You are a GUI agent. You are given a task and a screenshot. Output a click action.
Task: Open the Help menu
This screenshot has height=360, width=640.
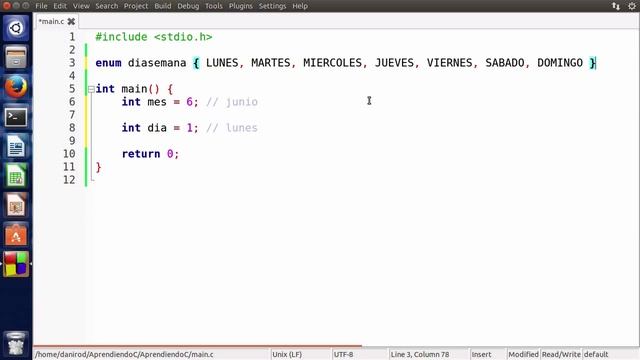[300, 6]
